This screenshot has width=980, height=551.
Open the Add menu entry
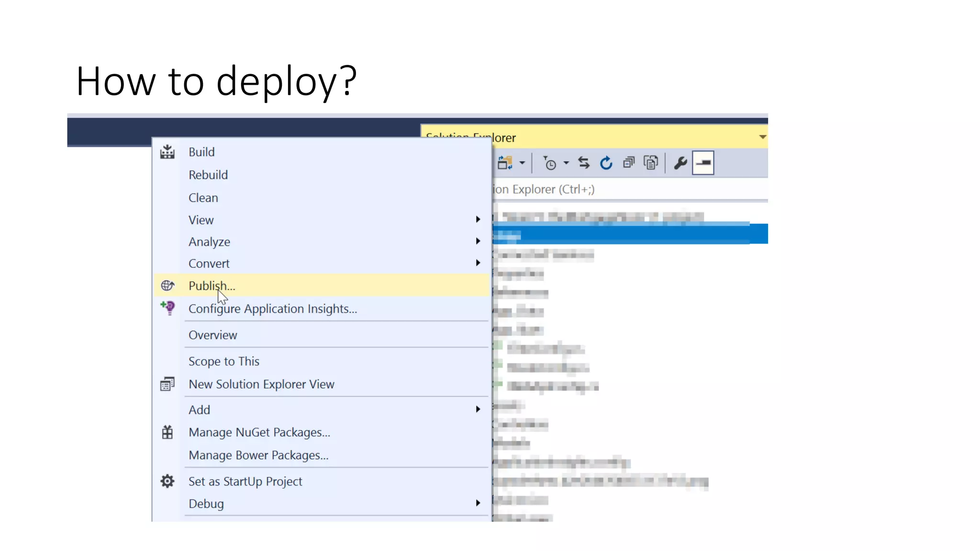tap(322, 410)
